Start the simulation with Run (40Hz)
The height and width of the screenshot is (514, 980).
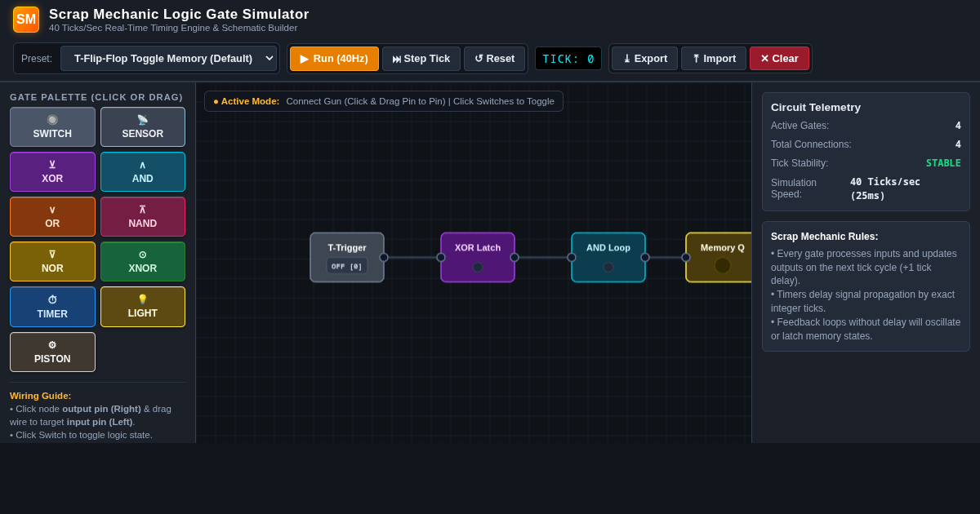[334, 59]
